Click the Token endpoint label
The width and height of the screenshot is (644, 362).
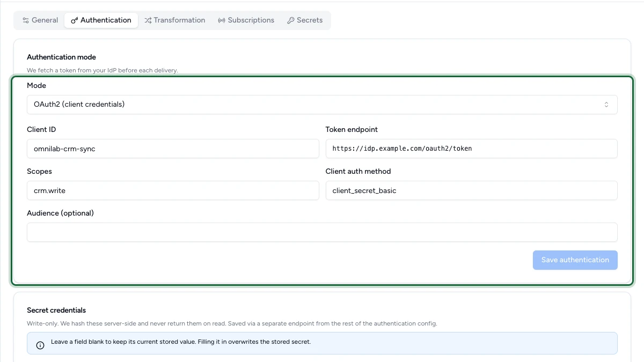click(352, 129)
